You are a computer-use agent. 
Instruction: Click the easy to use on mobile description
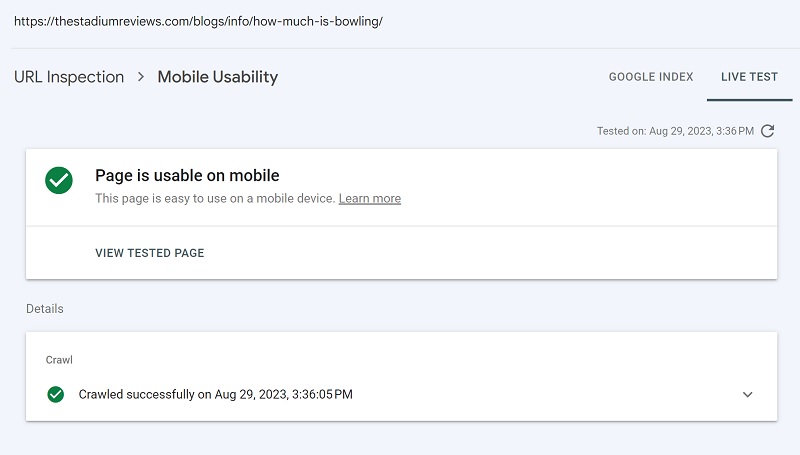(215, 198)
